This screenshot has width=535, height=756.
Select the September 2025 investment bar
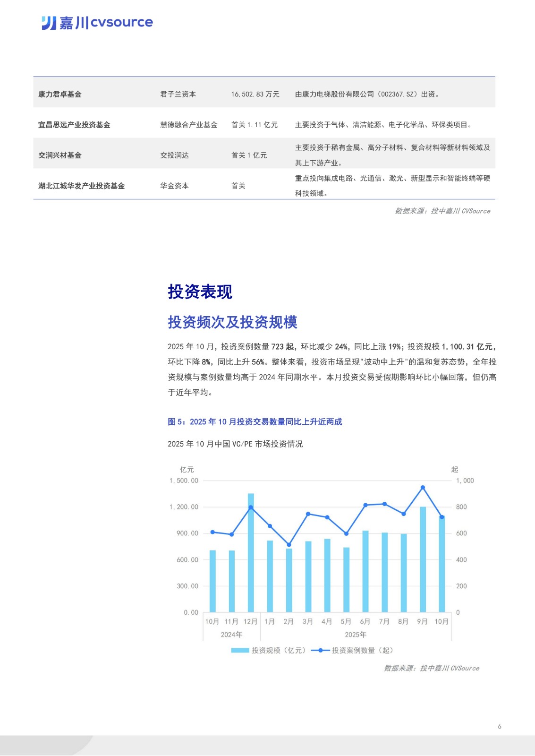pos(423,560)
